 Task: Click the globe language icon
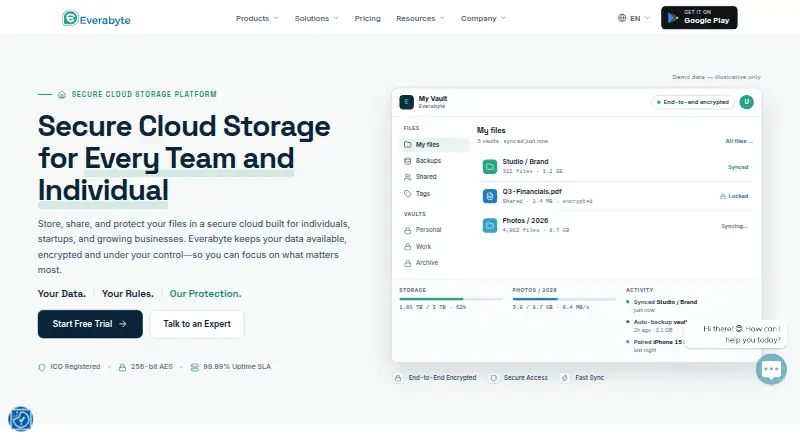point(622,18)
